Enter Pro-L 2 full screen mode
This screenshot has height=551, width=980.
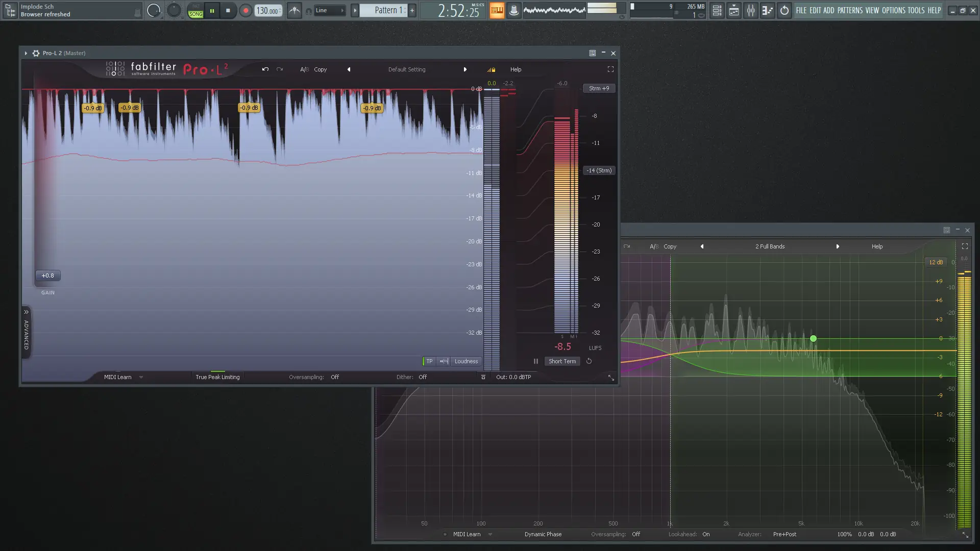click(610, 69)
